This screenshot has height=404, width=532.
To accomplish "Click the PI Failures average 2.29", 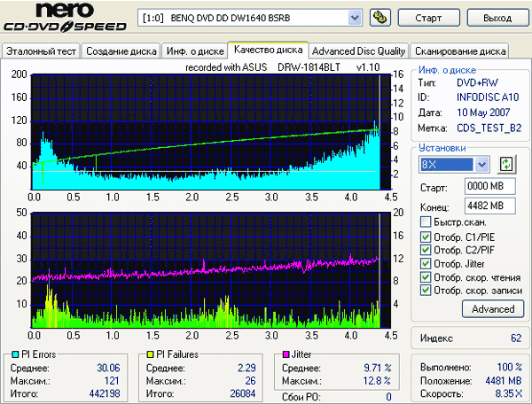I will pyautogui.click(x=246, y=368).
